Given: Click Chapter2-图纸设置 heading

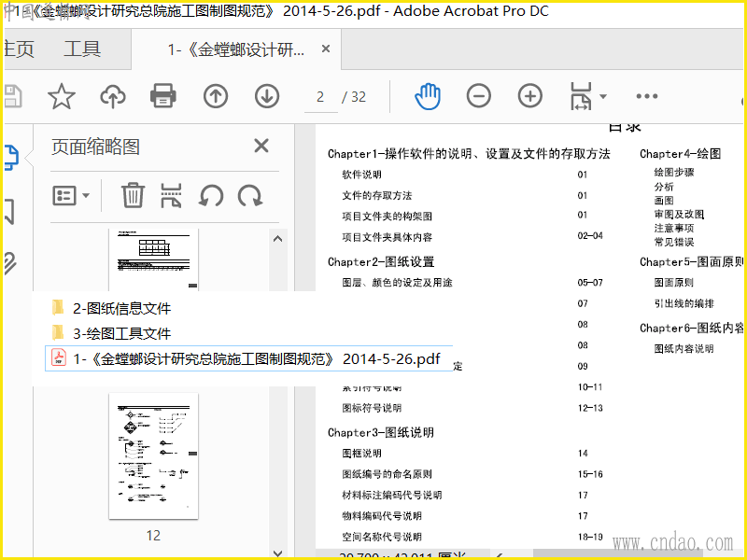Looking at the screenshot, I should 381,262.
